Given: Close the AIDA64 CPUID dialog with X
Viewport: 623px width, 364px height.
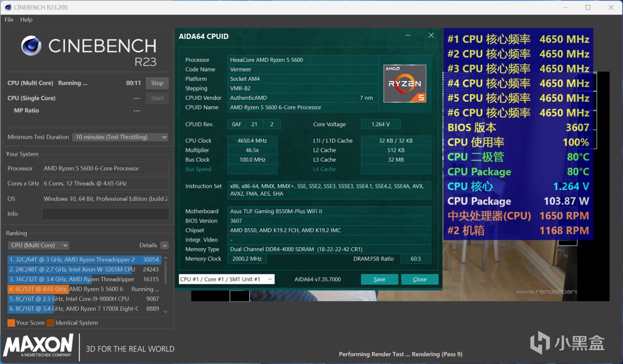Looking at the screenshot, I should [431, 36].
